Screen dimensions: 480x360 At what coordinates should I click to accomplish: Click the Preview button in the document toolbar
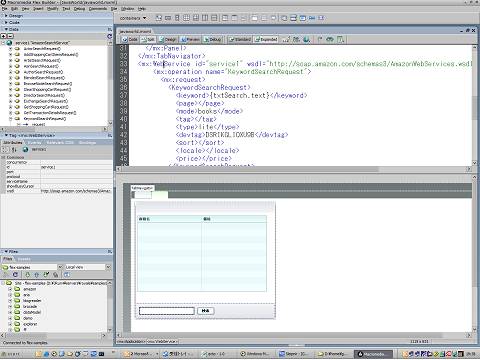coord(190,40)
